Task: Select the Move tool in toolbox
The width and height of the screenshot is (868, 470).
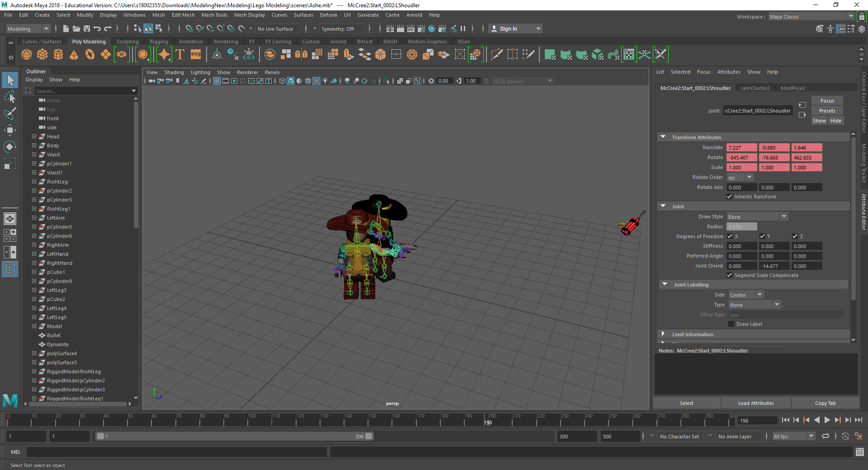Action: (x=9, y=130)
